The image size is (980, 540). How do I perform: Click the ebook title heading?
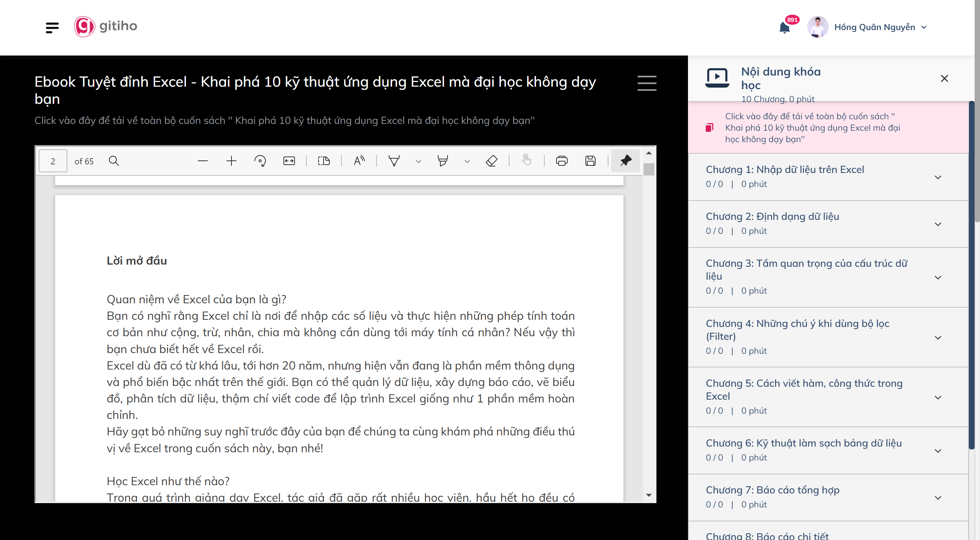pyautogui.click(x=315, y=90)
